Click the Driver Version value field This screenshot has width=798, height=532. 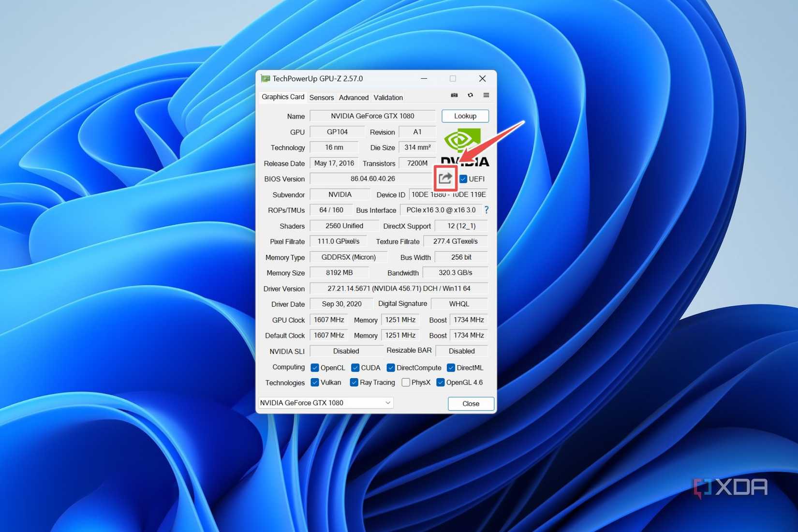[399, 289]
